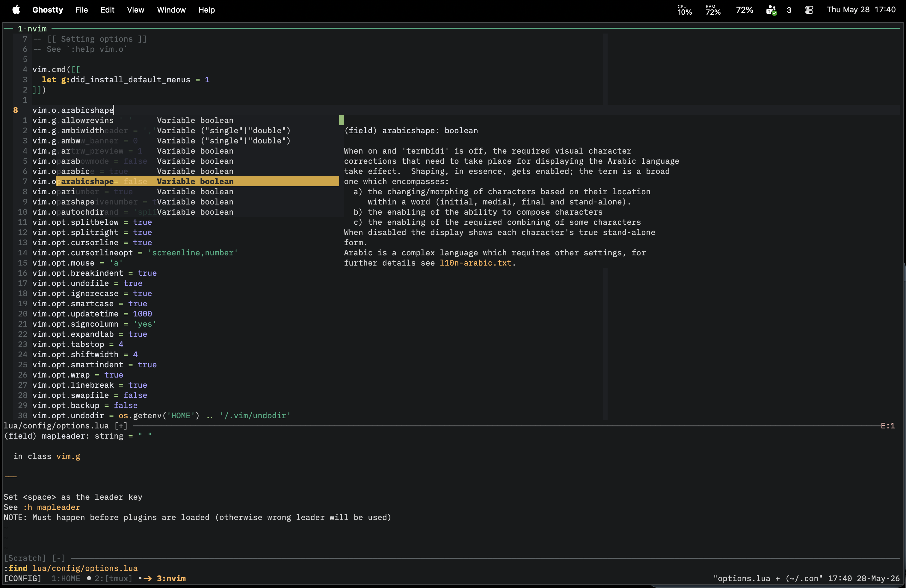906x588 pixels.
Task: Click the vim.opt.linebreak line
Action: pyautogui.click(x=90, y=385)
